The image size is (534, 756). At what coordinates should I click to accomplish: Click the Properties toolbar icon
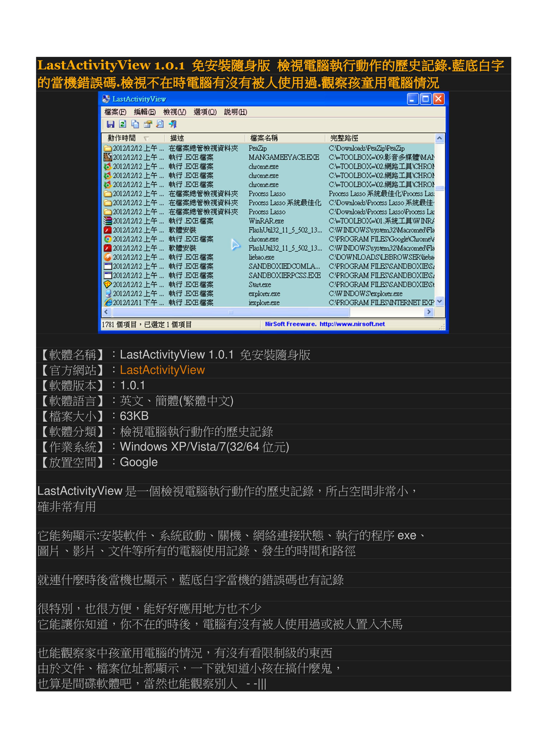pos(148,124)
